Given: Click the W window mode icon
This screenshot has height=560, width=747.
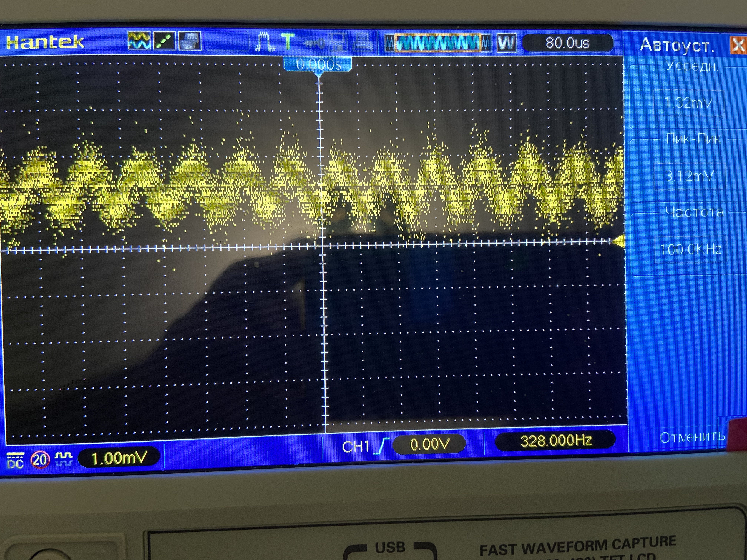Looking at the screenshot, I should [507, 43].
